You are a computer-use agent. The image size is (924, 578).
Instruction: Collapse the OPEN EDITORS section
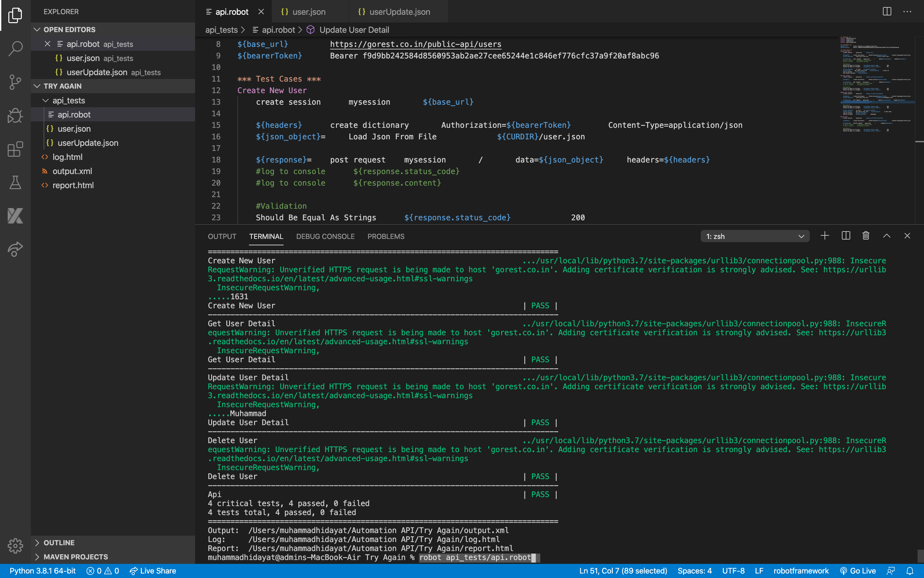[x=113, y=30]
